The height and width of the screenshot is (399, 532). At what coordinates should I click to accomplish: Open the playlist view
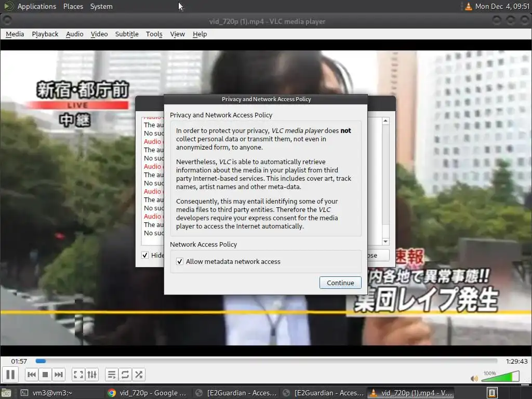pos(111,375)
